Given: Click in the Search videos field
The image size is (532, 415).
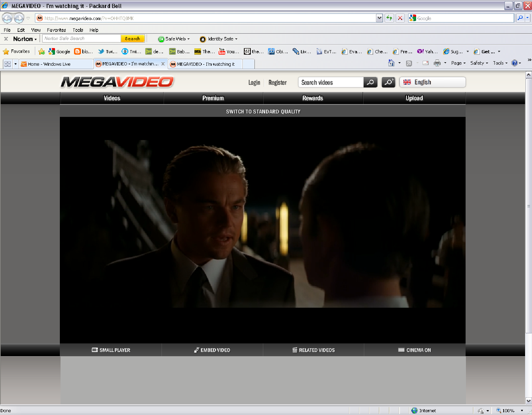Looking at the screenshot, I should (x=331, y=82).
